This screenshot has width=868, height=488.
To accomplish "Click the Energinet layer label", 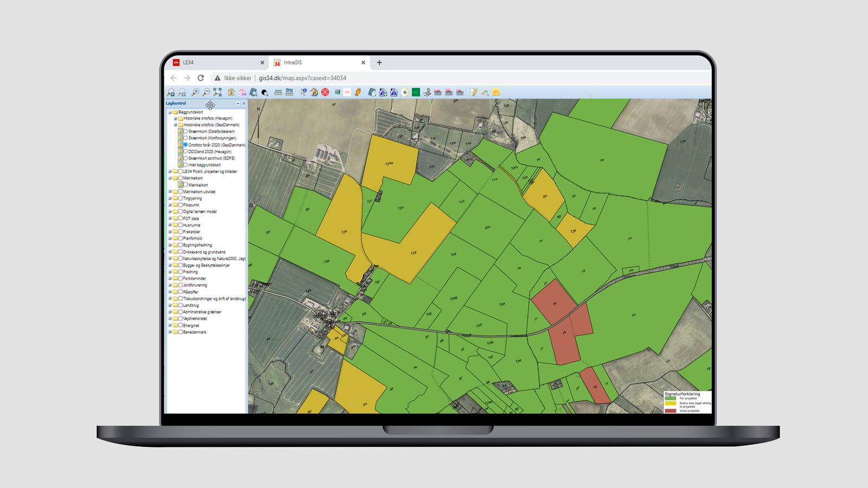I will [191, 325].
